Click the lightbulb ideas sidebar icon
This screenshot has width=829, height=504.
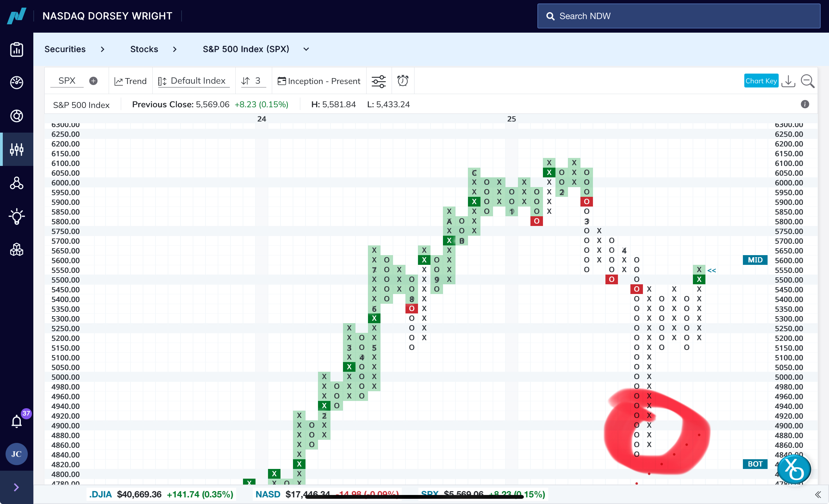pyautogui.click(x=17, y=217)
